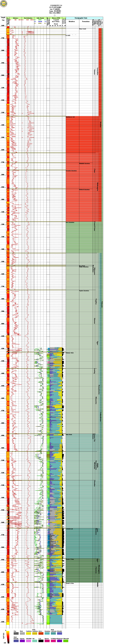Click the Neva Limestone member label
The height and width of the screenshot is (644, 134).
(x=70, y=222)
